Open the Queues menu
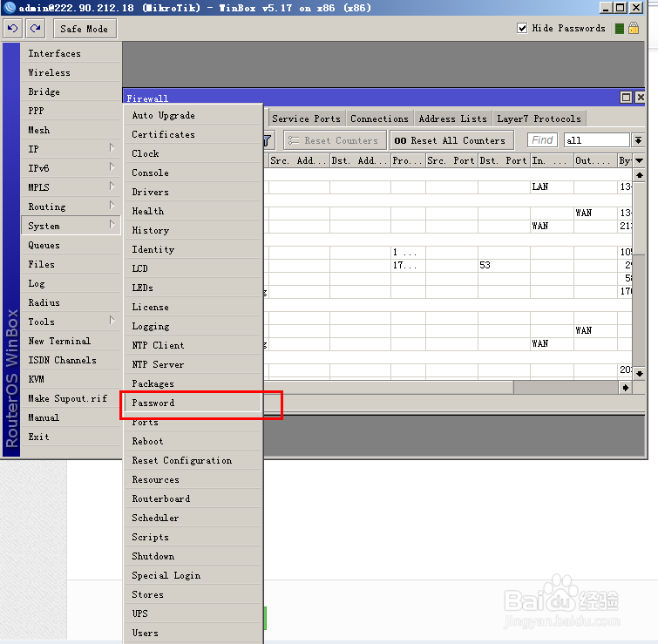This screenshot has height=644, width=658. pos(71,245)
